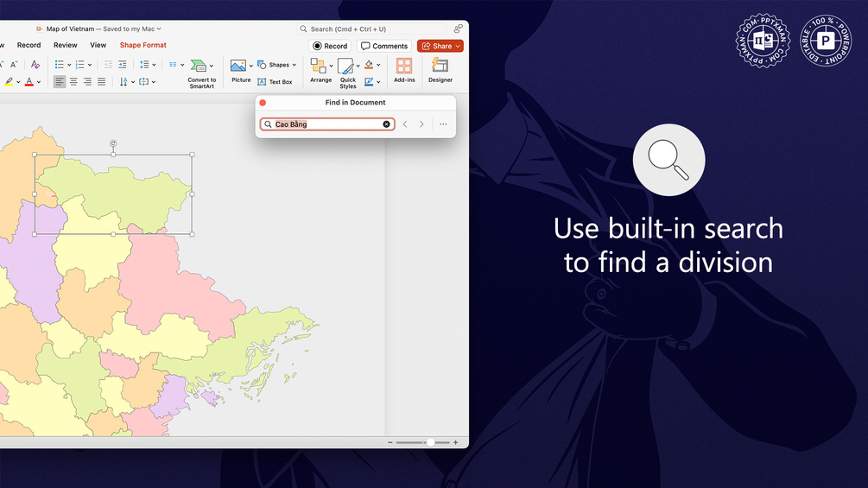Viewport: 868px width, 488px height.
Task: Open the text columns menu
Action: tap(176, 65)
